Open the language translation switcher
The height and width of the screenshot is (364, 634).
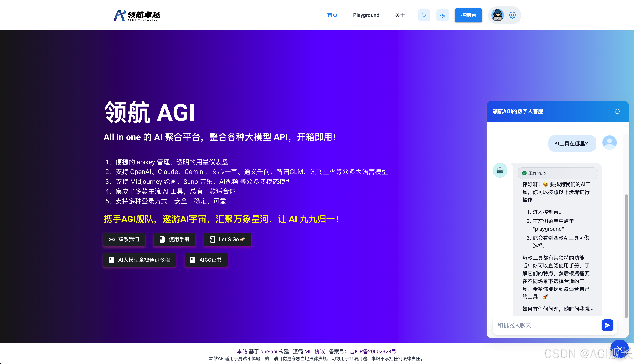(442, 15)
